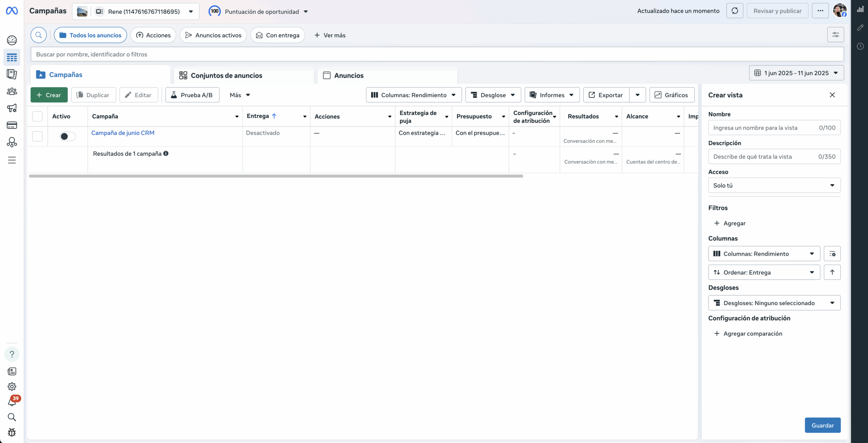Image resolution: width=868 pixels, height=443 pixels.
Task: Click the ascending sort arrow button
Action: [x=832, y=272]
